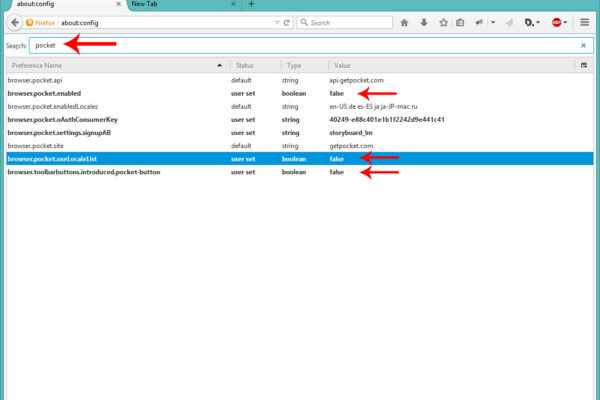The height and width of the screenshot is (400, 600).
Task: Click the paper plane share icon
Action: click(x=509, y=23)
